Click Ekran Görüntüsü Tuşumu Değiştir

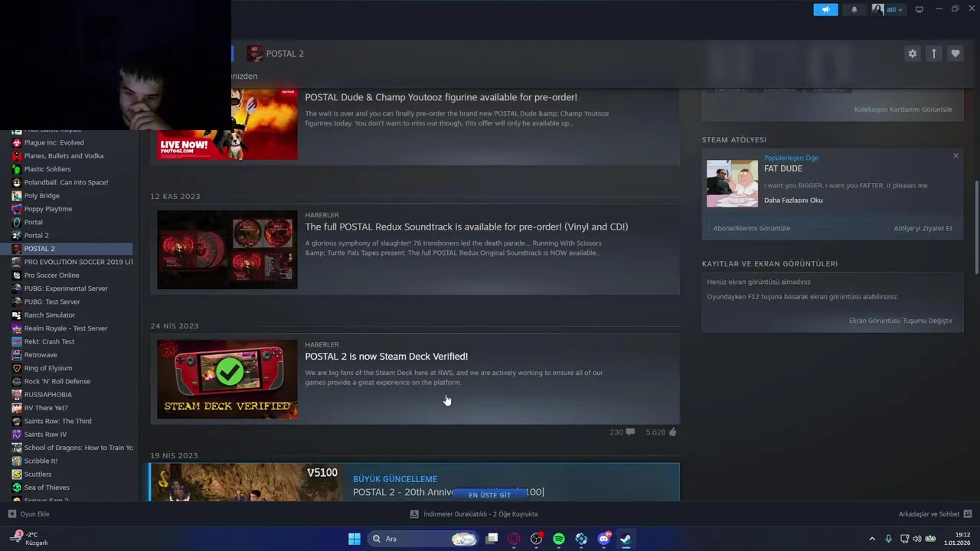tap(900, 321)
